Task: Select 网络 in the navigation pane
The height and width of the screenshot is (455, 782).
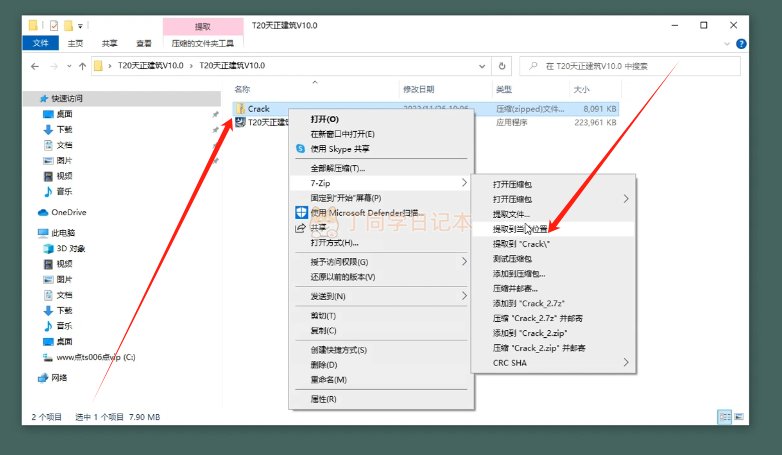Action: point(59,377)
